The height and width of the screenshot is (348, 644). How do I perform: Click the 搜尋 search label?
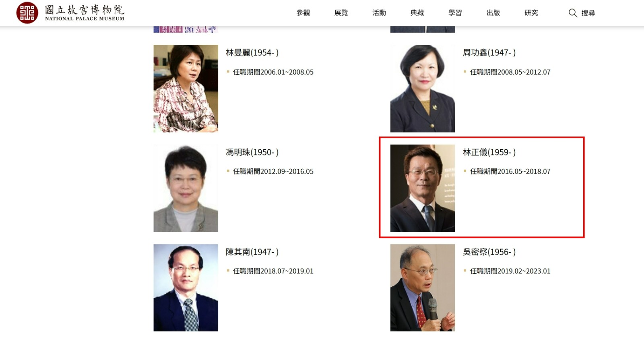588,13
